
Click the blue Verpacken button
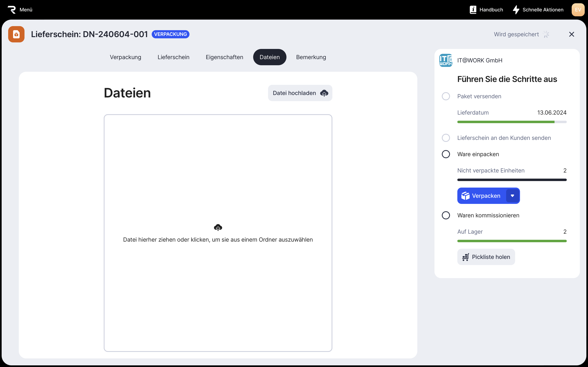point(481,196)
